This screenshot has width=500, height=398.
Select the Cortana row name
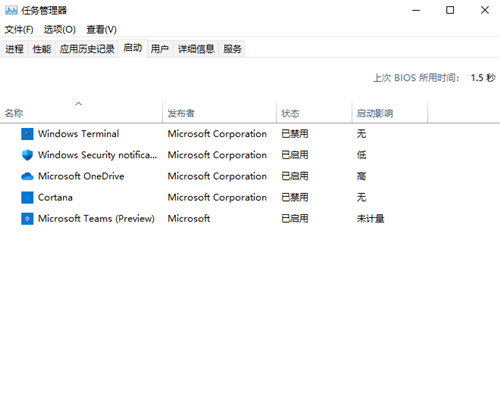55,197
